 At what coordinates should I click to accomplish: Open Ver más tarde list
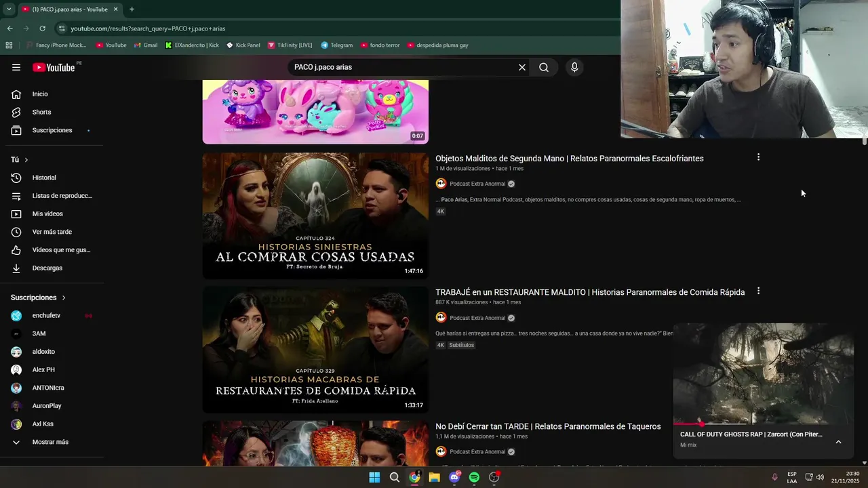pyautogui.click(x=52, y=232)
